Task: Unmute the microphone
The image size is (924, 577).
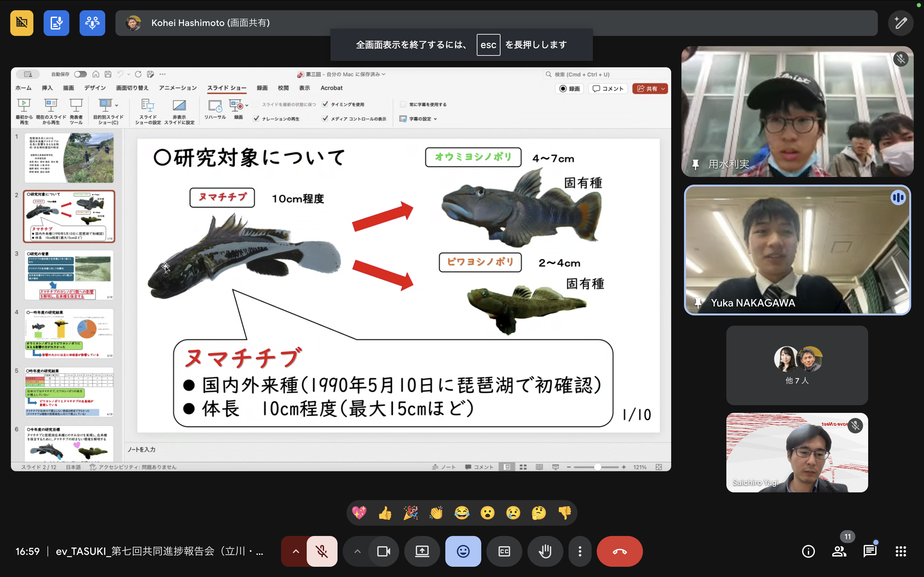Action: point(321,551)
